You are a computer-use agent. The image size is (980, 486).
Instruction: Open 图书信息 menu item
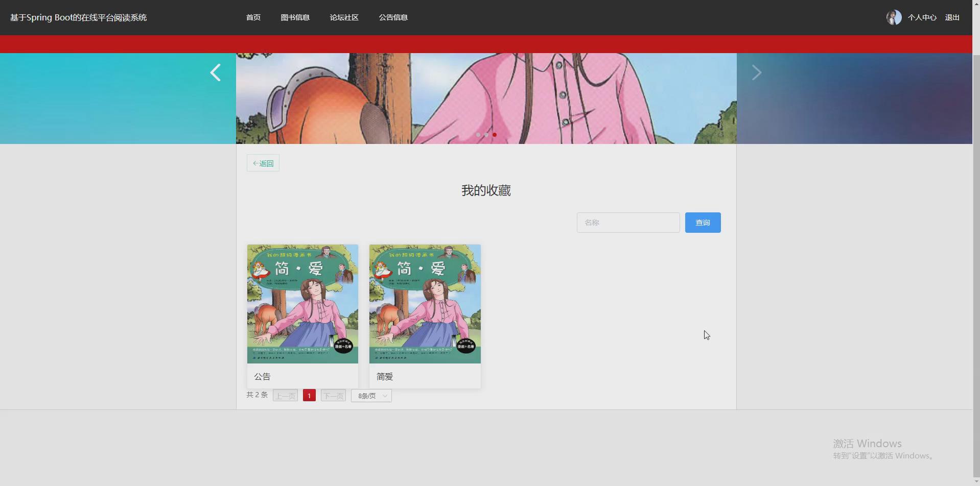[x=295, y=17]
